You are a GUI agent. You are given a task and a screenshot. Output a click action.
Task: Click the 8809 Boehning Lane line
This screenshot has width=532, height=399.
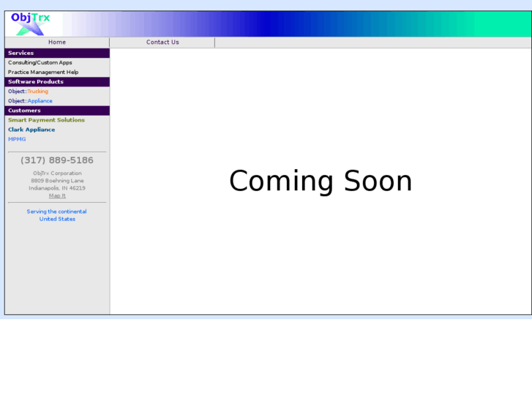pyautogui.click(x=57, y=181)
